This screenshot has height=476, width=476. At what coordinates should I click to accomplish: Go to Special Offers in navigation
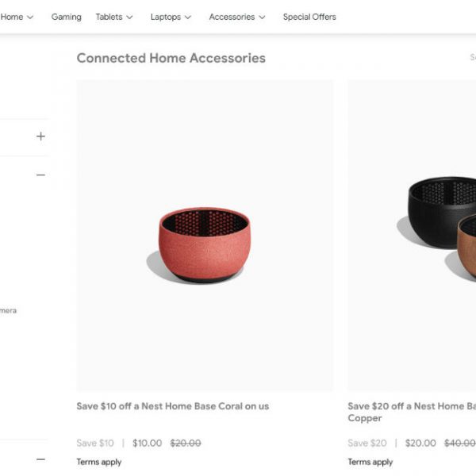[309, 17]
